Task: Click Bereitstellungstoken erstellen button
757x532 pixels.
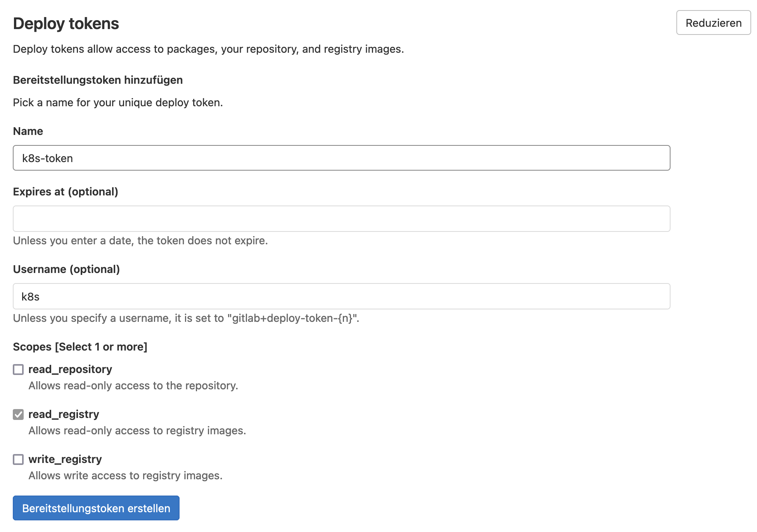Action: 96,508
